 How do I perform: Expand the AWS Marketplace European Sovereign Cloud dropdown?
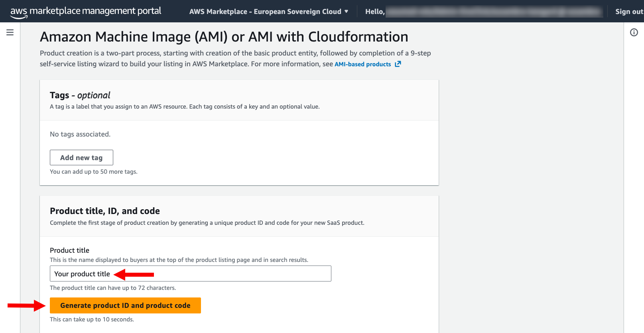tap(269, 12)
